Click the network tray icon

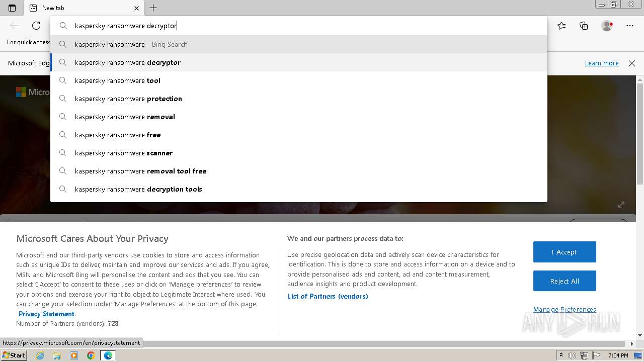click(x=584, y=355)
